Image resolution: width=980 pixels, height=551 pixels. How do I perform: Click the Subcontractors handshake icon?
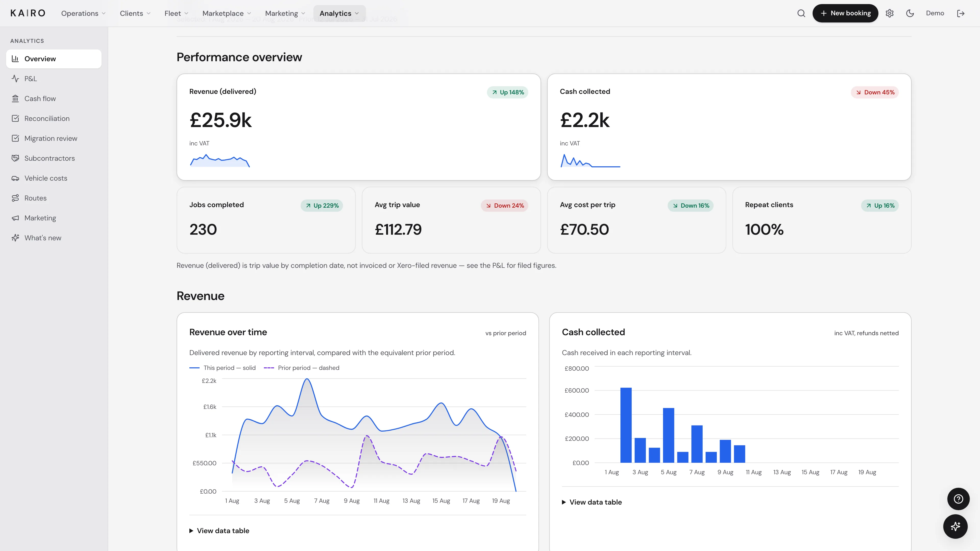[x=15, y=158]
